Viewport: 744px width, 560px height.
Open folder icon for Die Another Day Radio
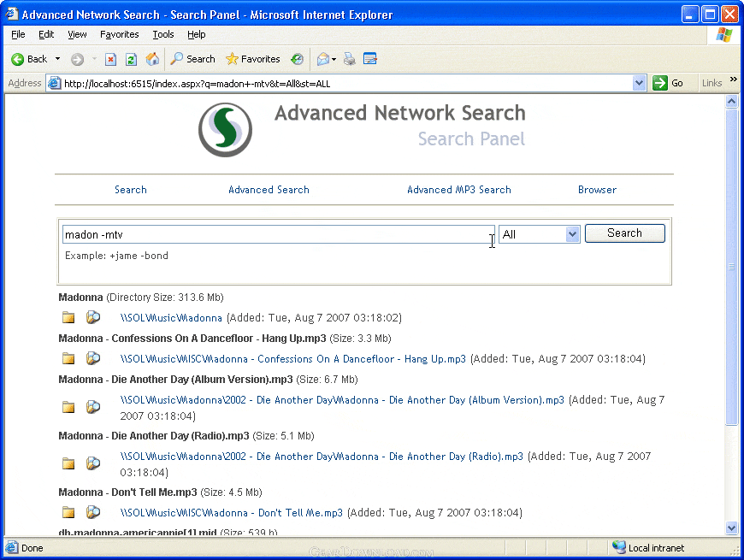coord(68,463)
